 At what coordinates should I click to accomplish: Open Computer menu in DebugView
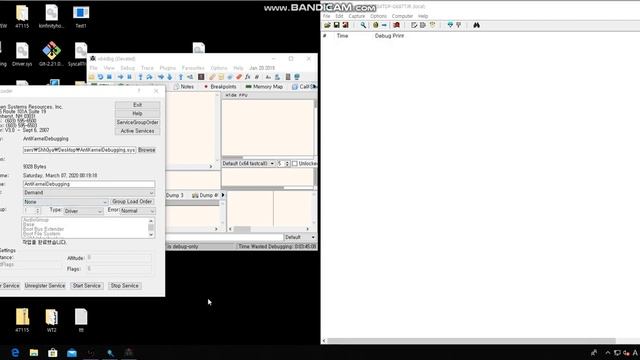tap(402, 16)
